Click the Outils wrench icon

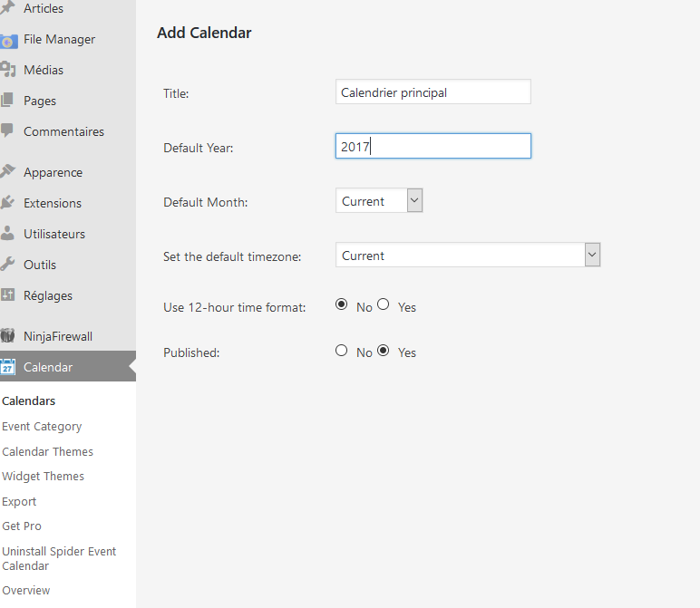pyautogui.click(x=6, y=264)
